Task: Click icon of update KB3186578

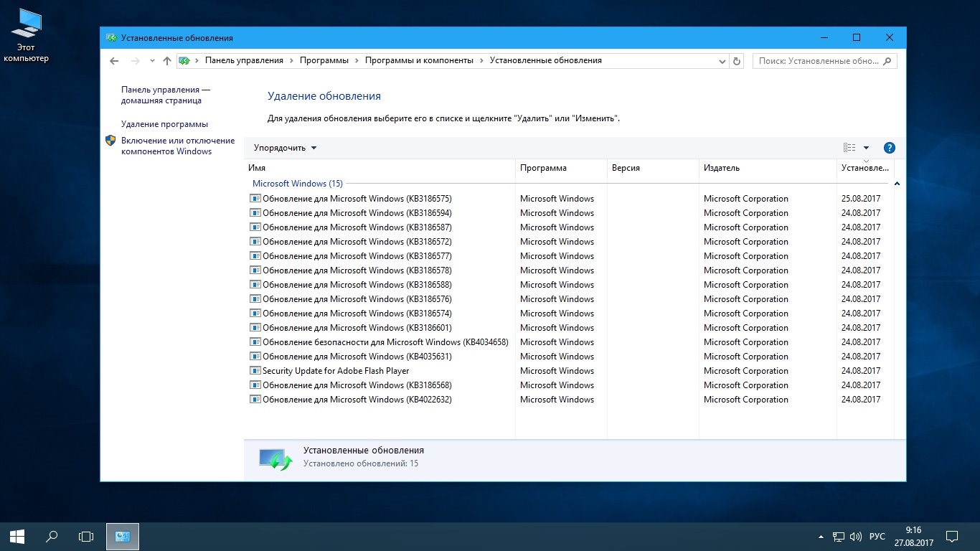Action: [255, 270]
